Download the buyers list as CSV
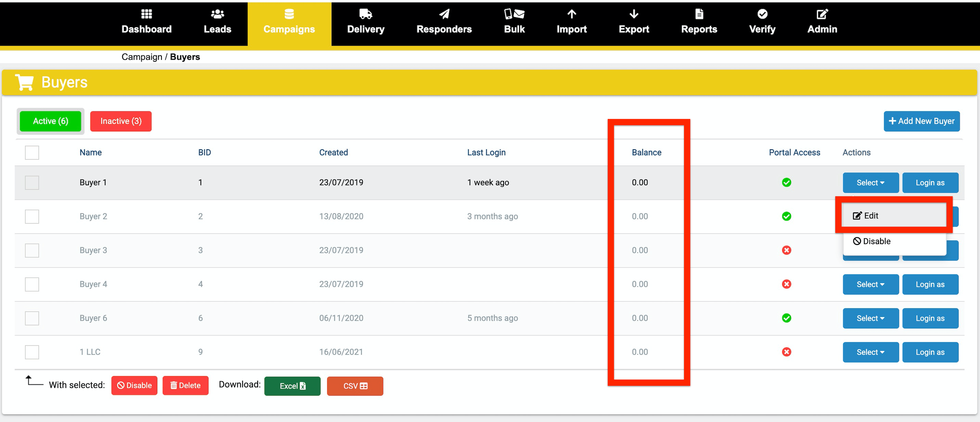 (354, 385)
